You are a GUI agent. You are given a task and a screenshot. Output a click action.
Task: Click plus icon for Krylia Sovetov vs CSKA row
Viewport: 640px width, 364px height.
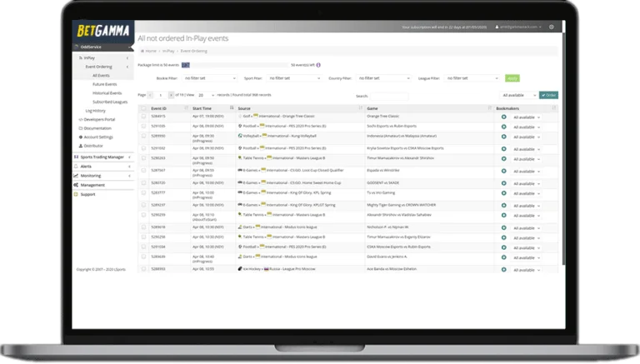click(503, 149)
